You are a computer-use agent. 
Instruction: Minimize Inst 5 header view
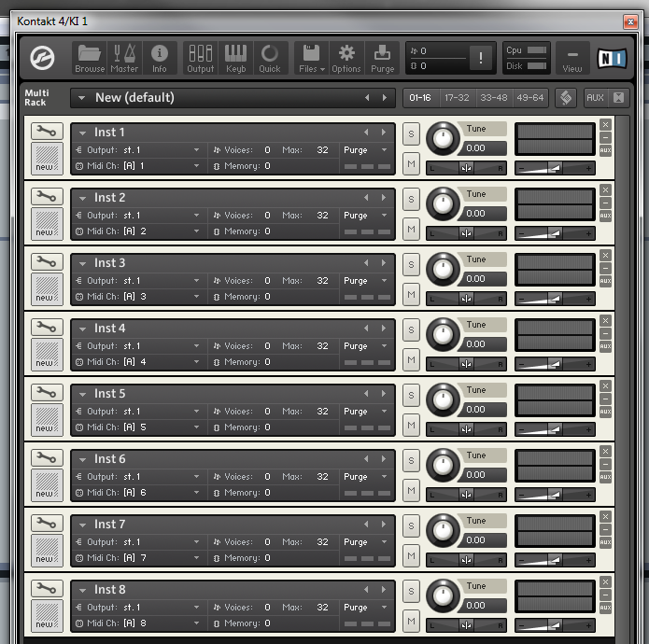click(605, 399)
